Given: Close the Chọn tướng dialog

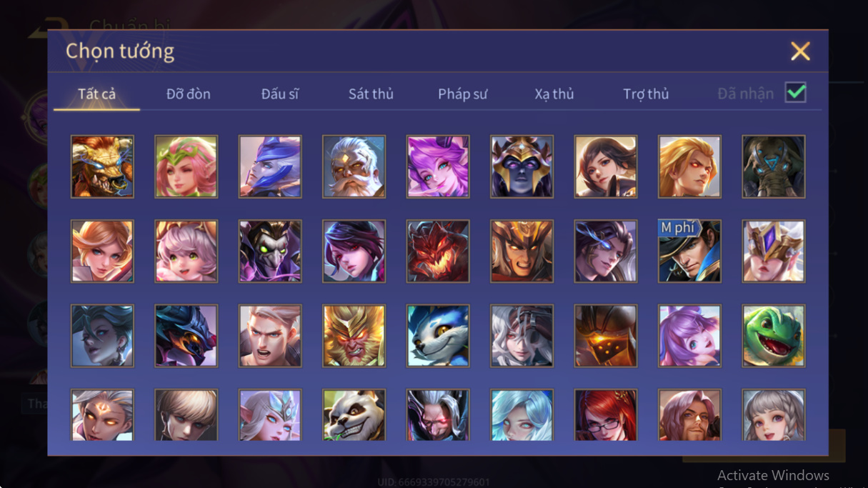Looking at the screenshot, I should click(x=800, y=51).
